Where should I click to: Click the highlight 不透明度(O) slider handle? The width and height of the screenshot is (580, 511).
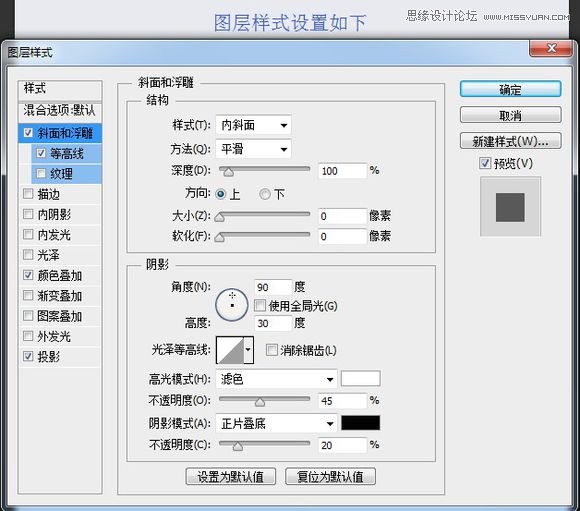[260, 402]
